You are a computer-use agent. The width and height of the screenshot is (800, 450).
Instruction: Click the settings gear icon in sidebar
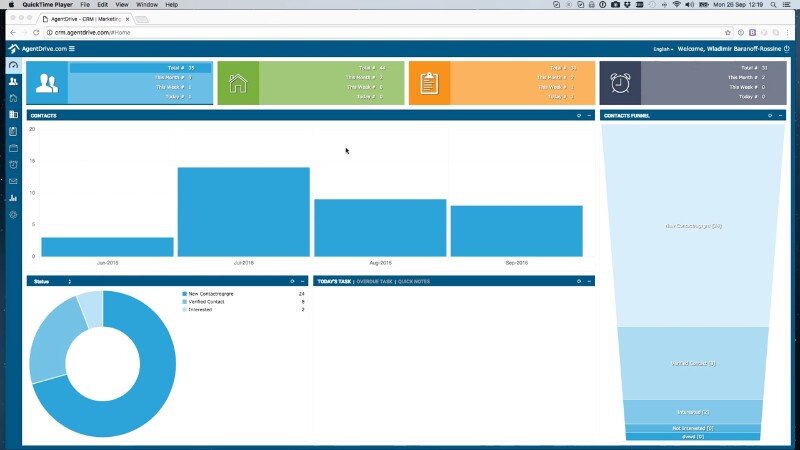pos(13,214)
